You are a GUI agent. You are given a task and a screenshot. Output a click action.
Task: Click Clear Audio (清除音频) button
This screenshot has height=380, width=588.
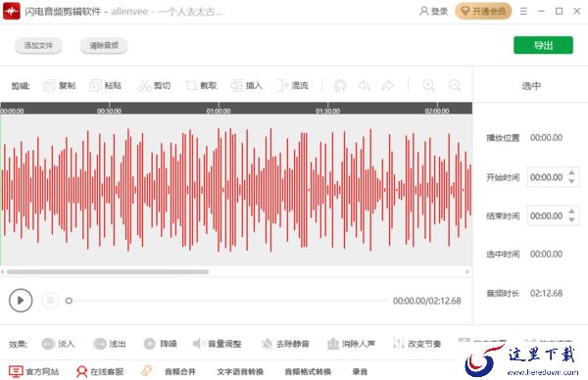pyautogui.click(x=104, y=46)
